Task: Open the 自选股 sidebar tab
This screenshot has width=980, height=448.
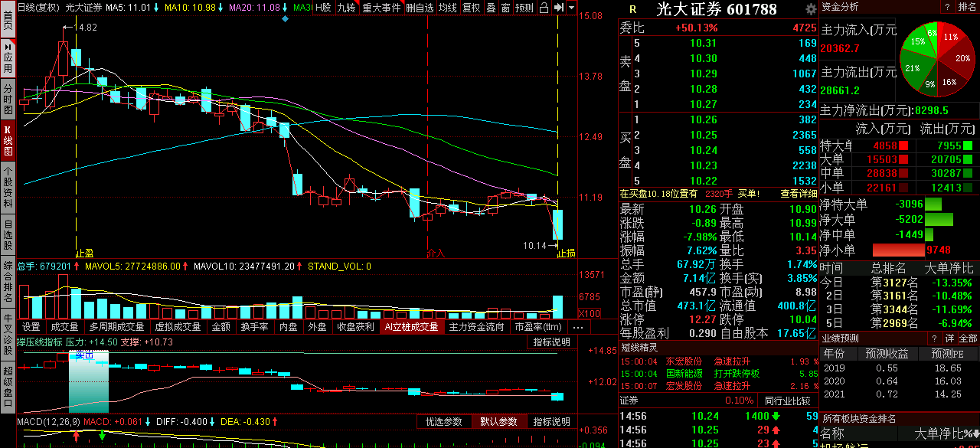Action: pos(8,235)
